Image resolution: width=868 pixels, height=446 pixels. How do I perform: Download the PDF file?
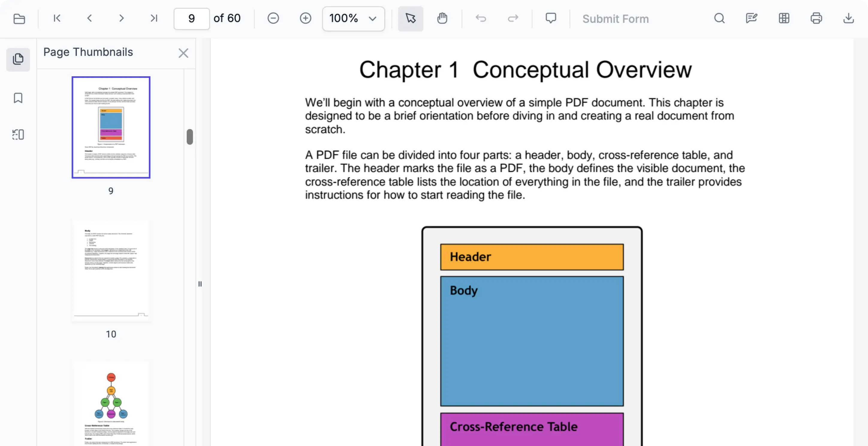(849, 19)
